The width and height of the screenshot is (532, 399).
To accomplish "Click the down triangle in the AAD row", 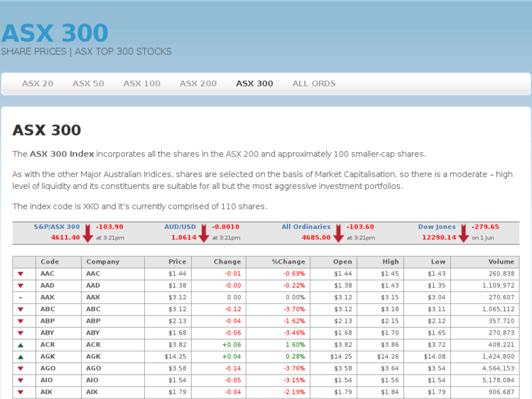I will (20, 286).
